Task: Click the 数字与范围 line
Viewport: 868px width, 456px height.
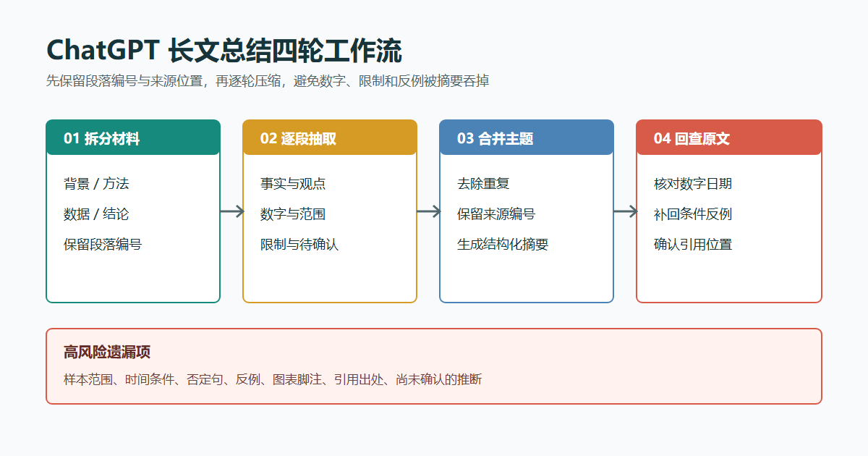Action: [x=293, y=214]
